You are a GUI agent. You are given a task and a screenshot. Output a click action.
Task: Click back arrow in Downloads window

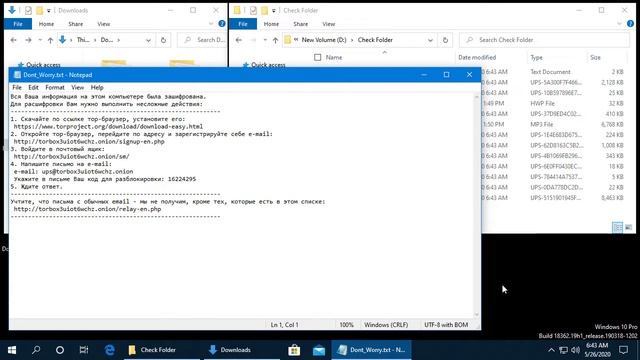pyautogui.click(x=13, y=40)
